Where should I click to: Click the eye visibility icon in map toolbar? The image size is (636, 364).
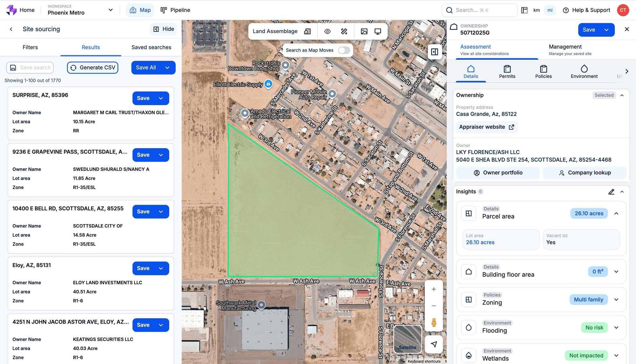click(327, 31)
